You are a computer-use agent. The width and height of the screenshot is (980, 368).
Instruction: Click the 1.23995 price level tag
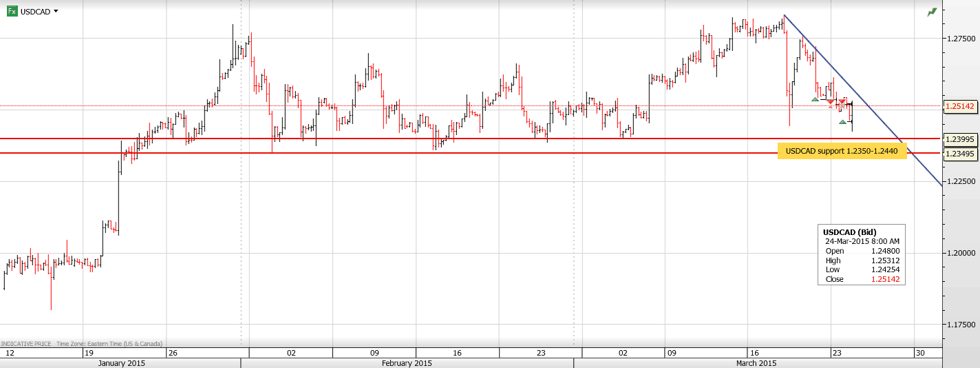coord(960,139)
